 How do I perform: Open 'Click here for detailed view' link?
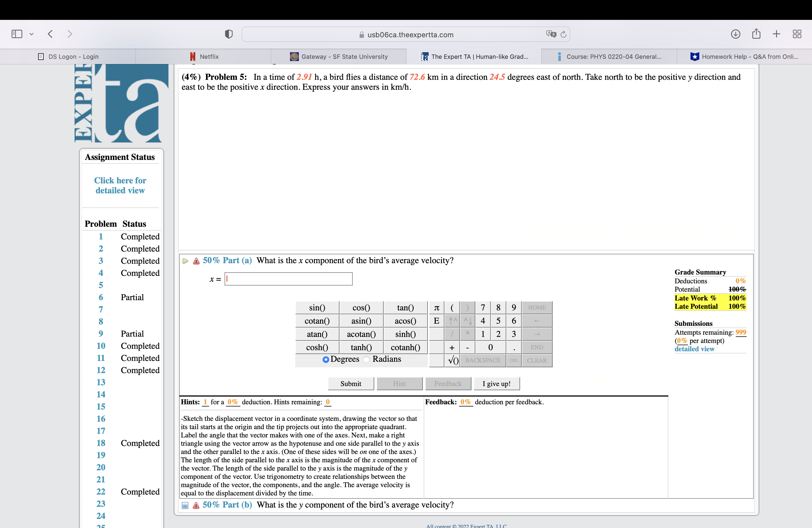click(x=120, y=185)
